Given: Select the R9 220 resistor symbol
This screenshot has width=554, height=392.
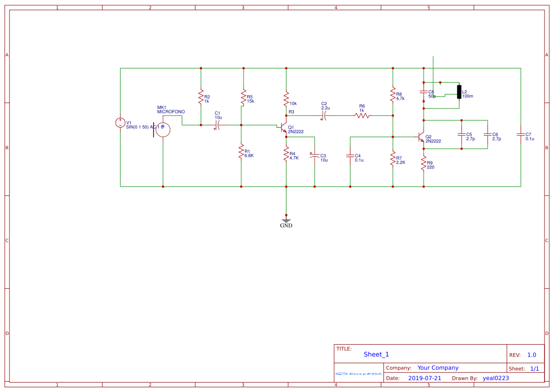Looking at the screenshot, I should point(424,163).
